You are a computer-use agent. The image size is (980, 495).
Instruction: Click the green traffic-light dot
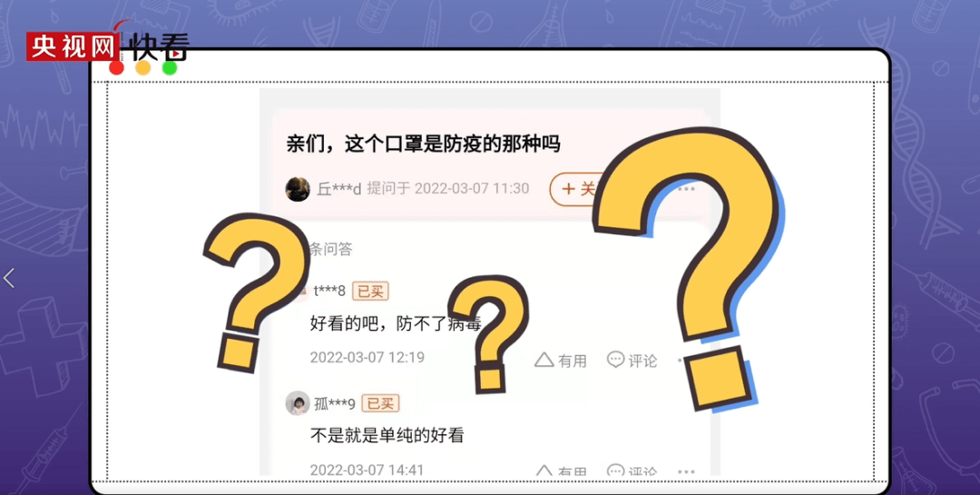[170, 67]
